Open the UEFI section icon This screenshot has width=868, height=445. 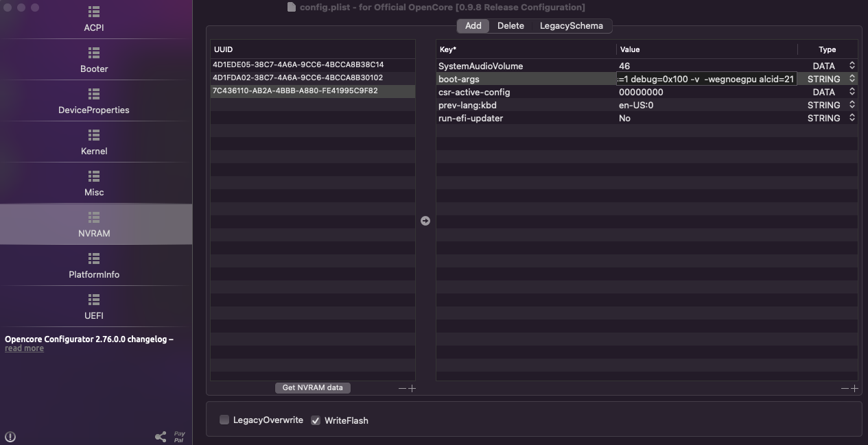point(94,300)
